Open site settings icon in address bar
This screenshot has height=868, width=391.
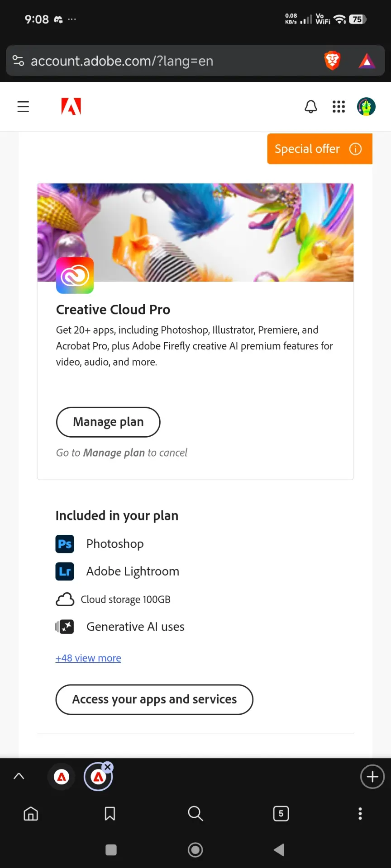(18, 61)
